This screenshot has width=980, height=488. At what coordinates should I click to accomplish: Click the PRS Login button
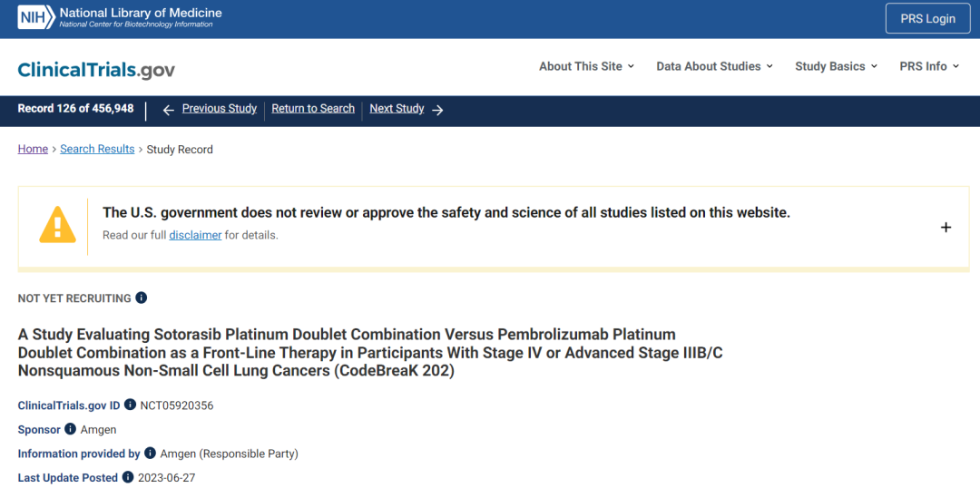pyautogui.click(x=927, y=19)
